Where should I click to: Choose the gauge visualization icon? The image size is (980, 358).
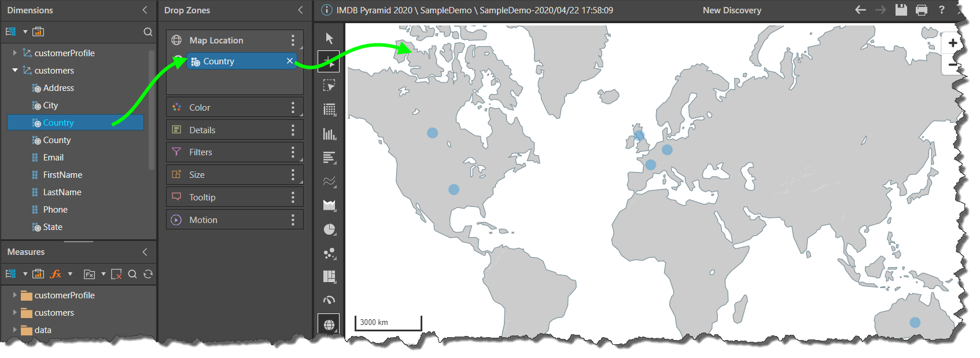(x=329, y=300)
